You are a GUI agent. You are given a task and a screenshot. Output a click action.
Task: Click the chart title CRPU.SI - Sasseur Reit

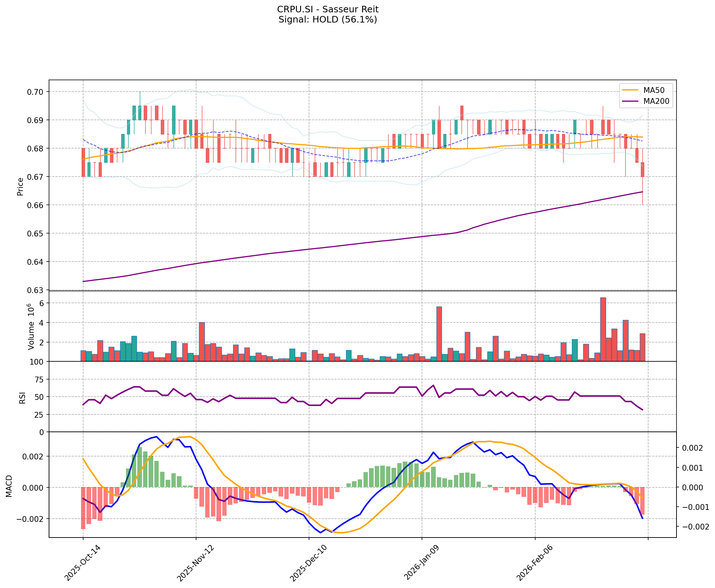click(328, 9)
